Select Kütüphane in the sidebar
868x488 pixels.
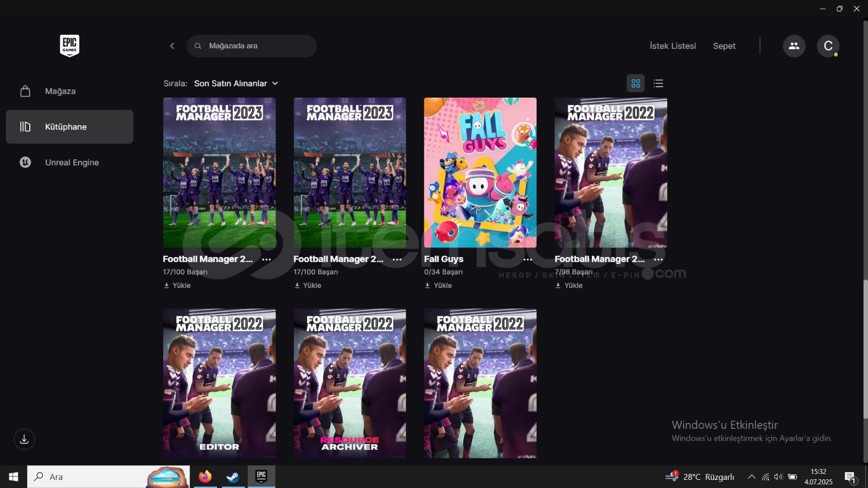click(x=69, y=127)
